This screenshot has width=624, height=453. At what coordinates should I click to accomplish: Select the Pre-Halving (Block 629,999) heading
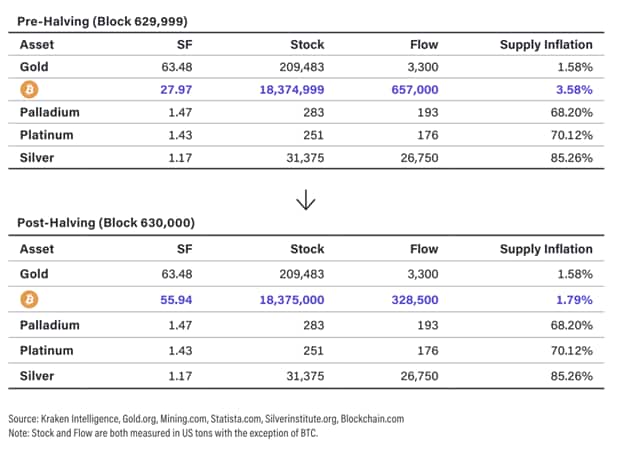[104, 19]
